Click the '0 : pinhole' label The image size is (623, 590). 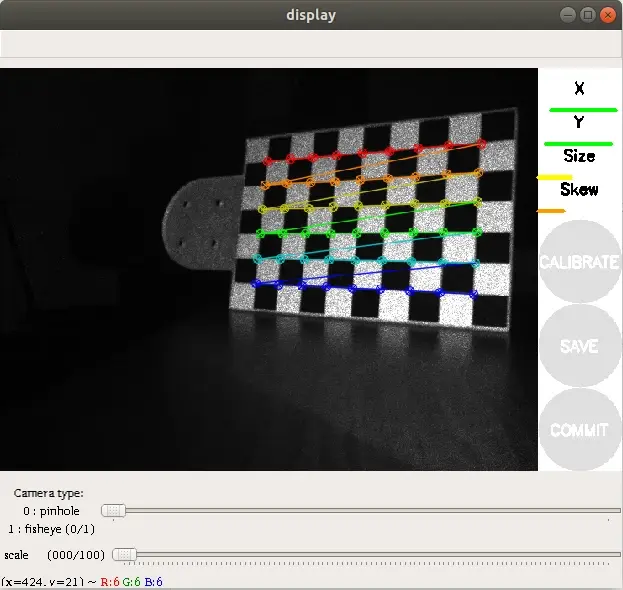point(51,511)
